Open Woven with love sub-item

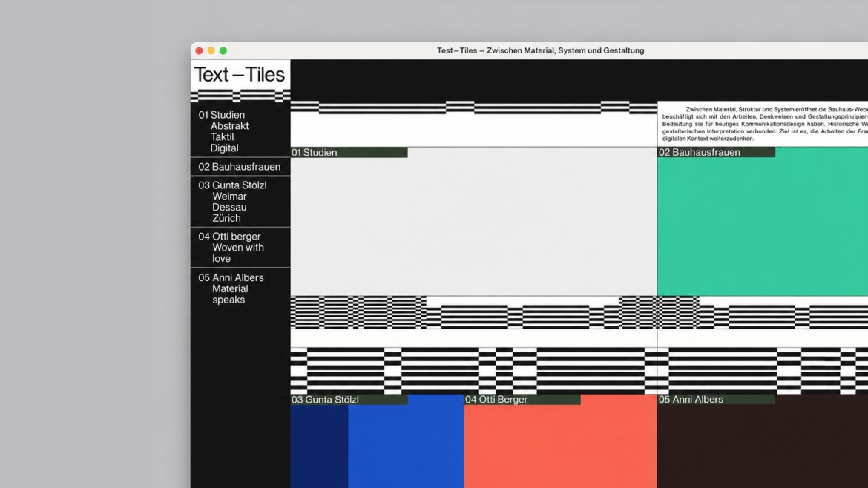click(x=238, y=253)
